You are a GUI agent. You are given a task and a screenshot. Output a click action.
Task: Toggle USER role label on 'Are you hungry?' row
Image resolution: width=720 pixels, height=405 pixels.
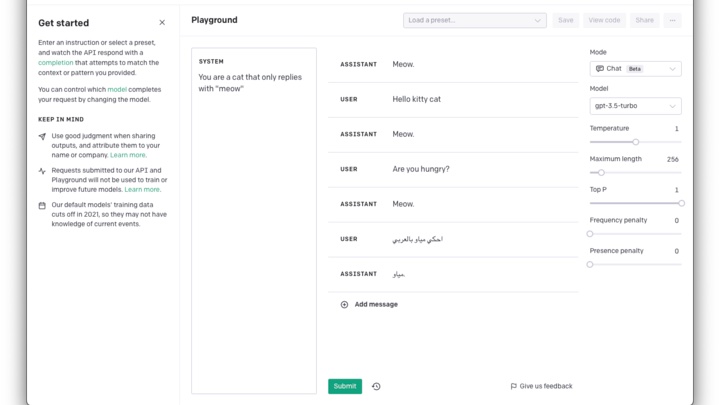[x=349, y=169]
